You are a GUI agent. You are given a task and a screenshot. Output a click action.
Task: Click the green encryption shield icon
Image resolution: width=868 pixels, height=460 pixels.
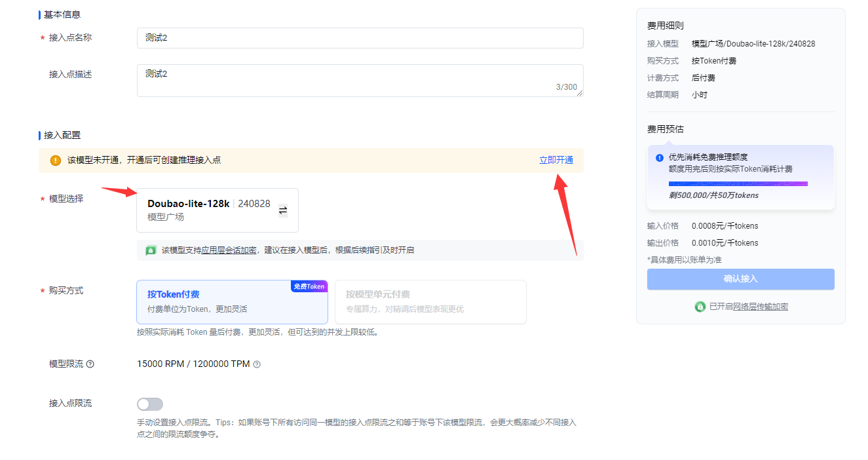point(151,250)
